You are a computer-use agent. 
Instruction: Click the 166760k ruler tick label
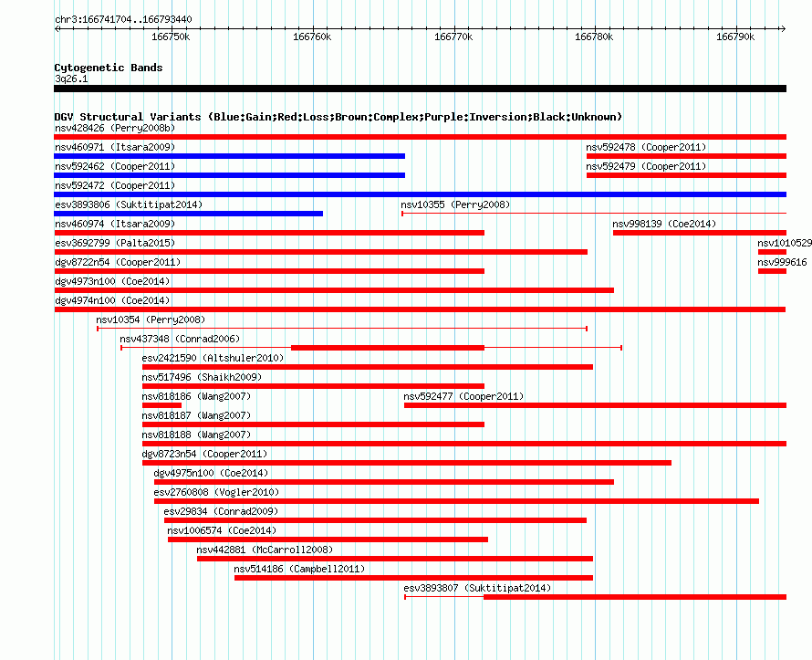(312, 37)
